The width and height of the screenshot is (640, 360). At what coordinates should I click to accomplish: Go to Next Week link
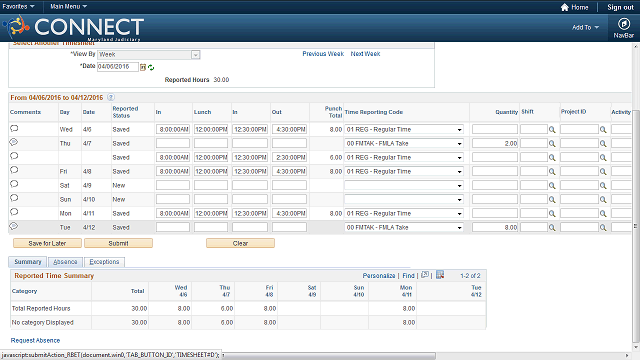[x=365, y=54]
